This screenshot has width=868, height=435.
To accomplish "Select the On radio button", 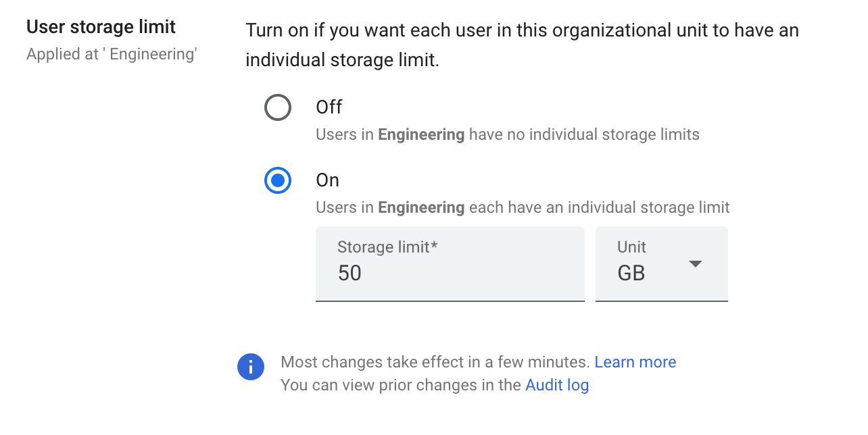I will click(x=278, y=180).
